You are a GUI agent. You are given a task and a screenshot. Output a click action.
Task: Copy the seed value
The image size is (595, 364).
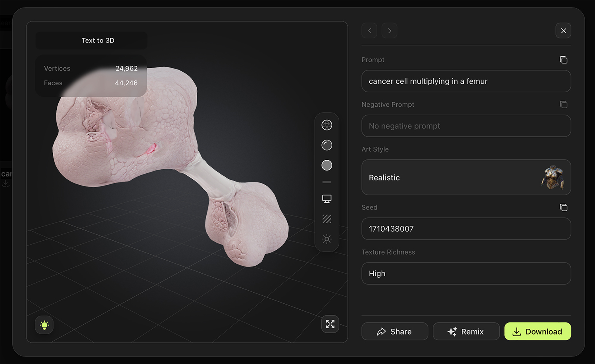tap(563, 207)
